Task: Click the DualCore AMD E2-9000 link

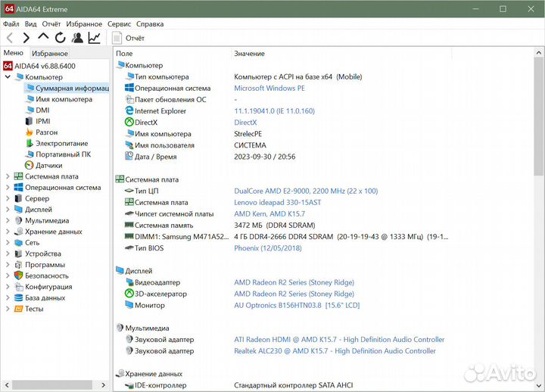Action: coord(305,191)
